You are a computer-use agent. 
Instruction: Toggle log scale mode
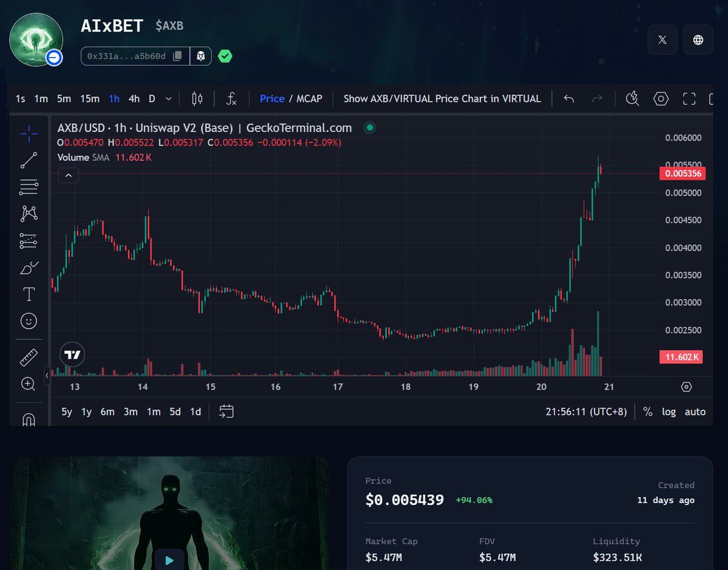(669, 412)
